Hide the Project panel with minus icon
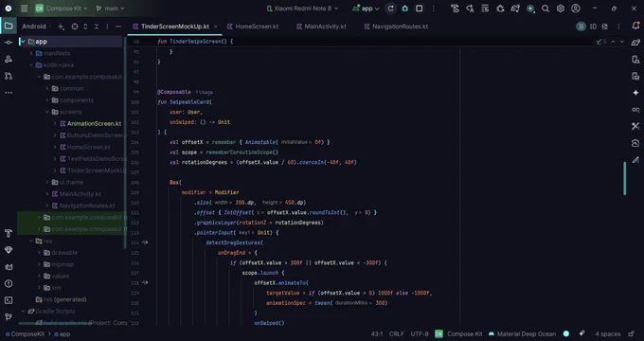Image resolution: width=644 pixels, height=341 pixels. click(118, 27)
